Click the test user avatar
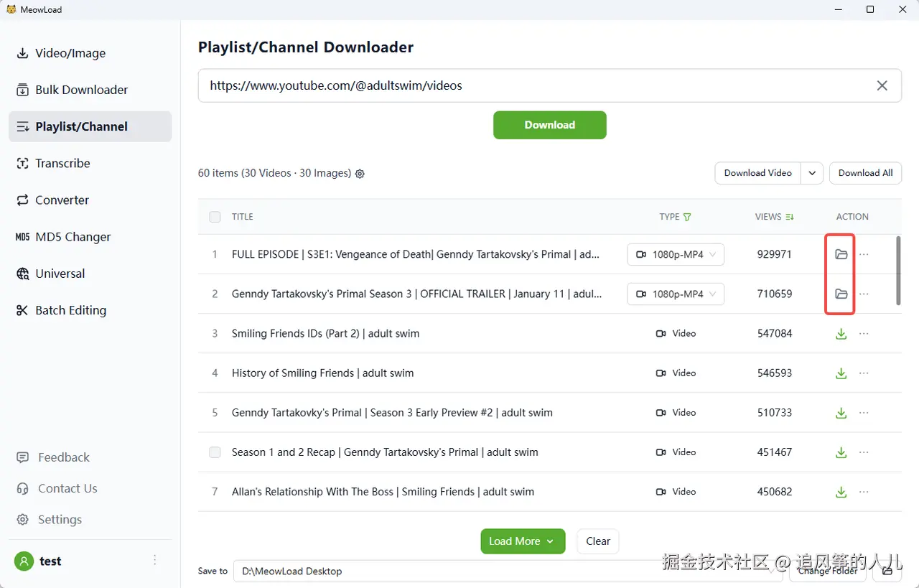919x588 pixels. pos(24,561)
